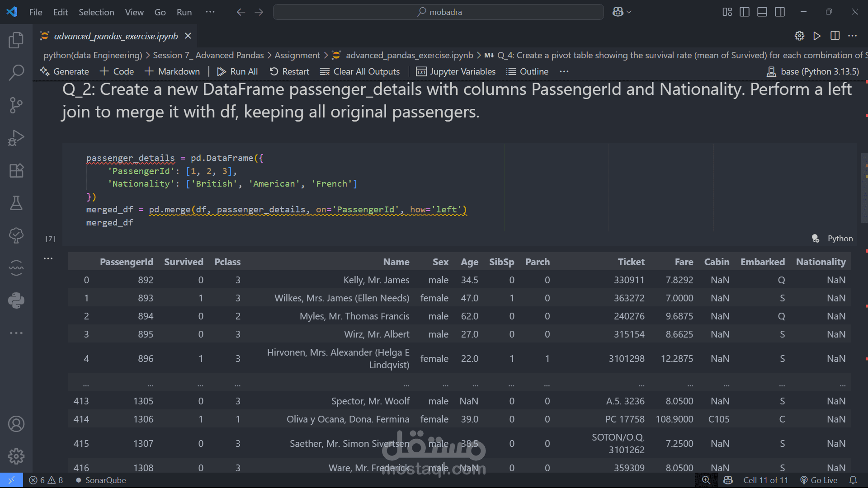Open the Search view in activity bar
The height and width of the screenshot is (488, 868).
(16, 73)
